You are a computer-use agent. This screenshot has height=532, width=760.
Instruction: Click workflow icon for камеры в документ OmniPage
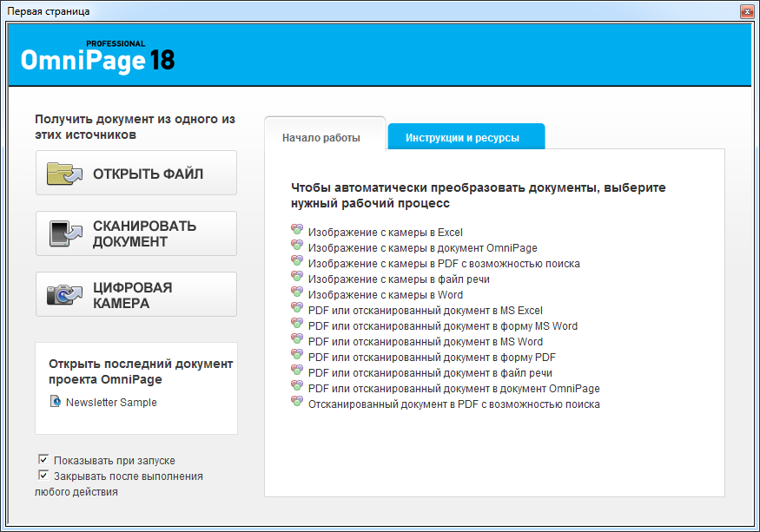[x=297, y=245]
